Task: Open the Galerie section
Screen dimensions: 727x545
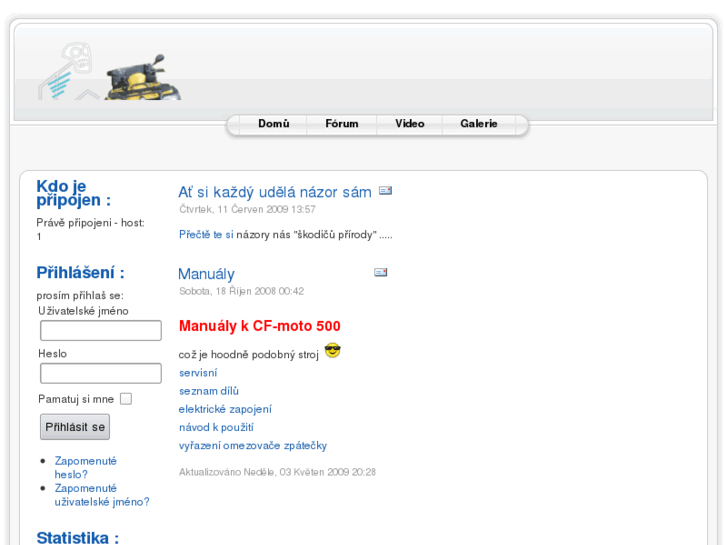Action: point(479,123)
